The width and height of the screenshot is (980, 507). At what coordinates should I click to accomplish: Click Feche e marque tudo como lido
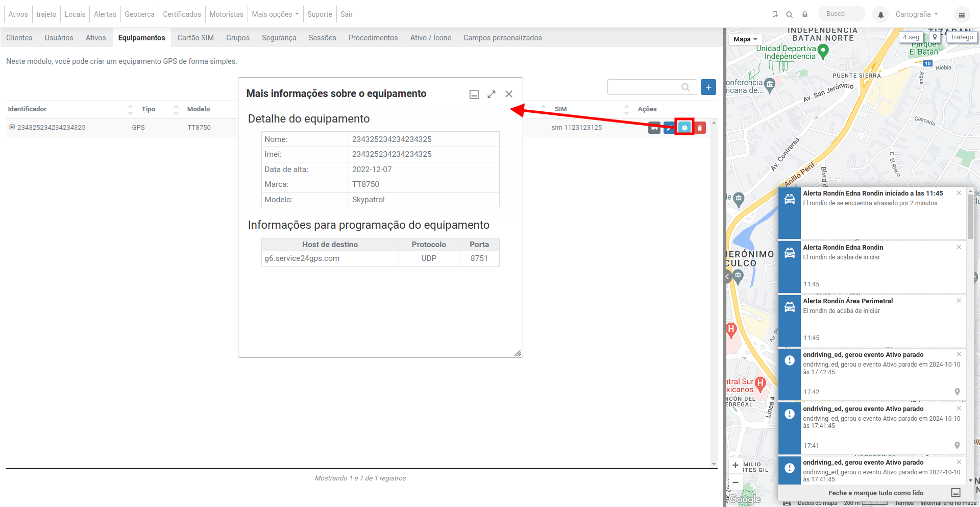point(876,493)
